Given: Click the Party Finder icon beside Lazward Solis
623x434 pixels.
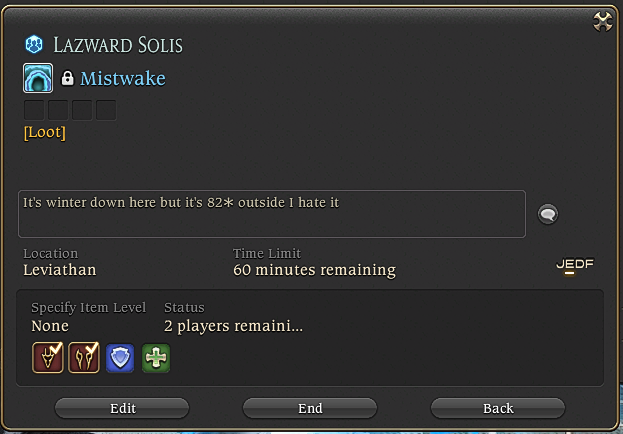Looking at the screenshot, I should coord(34,45).
